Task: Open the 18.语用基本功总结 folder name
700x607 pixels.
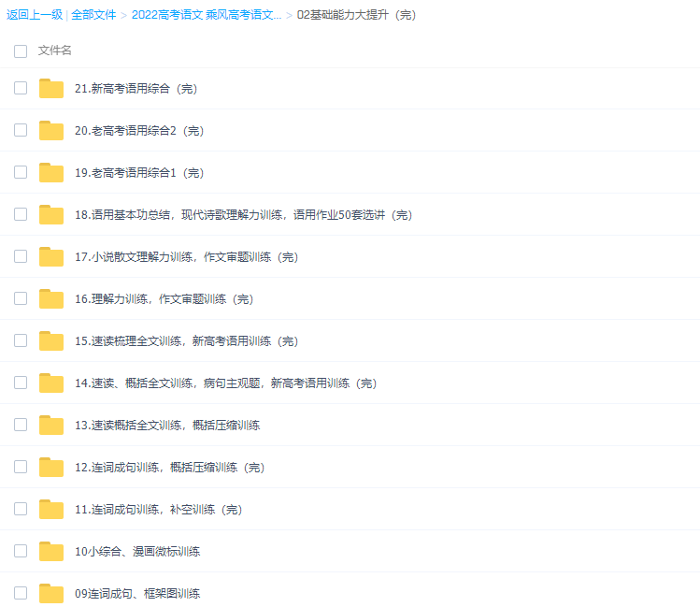Action: [243, 215]
